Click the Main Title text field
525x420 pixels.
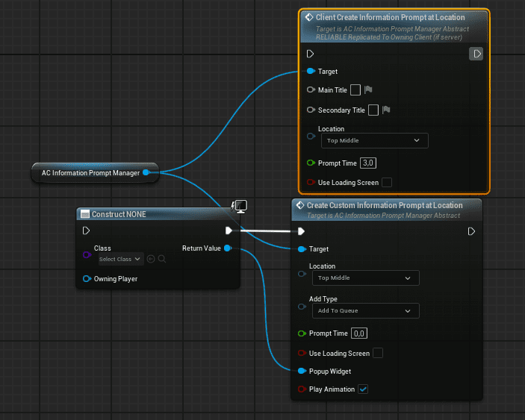pos(355,90)
